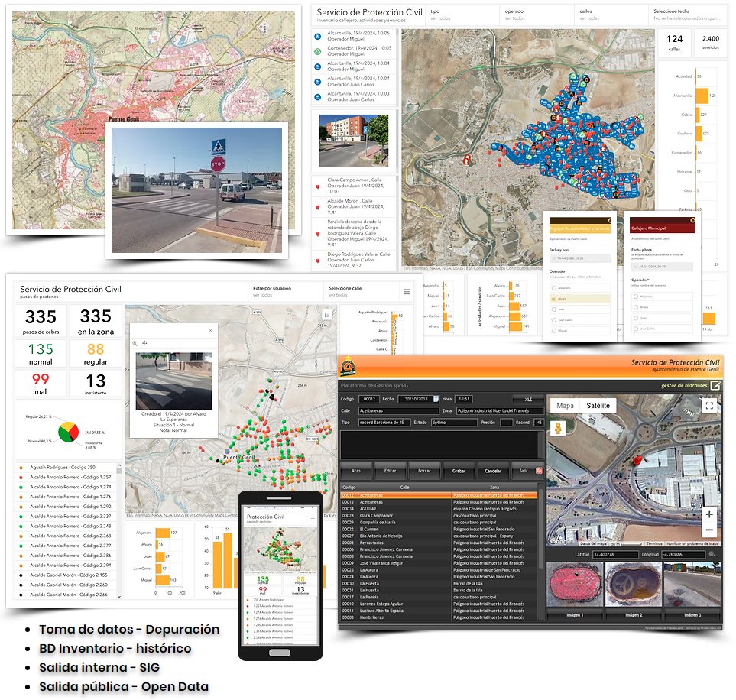Click the green Contenedor recycling icon in the activity list

point(318,51)
